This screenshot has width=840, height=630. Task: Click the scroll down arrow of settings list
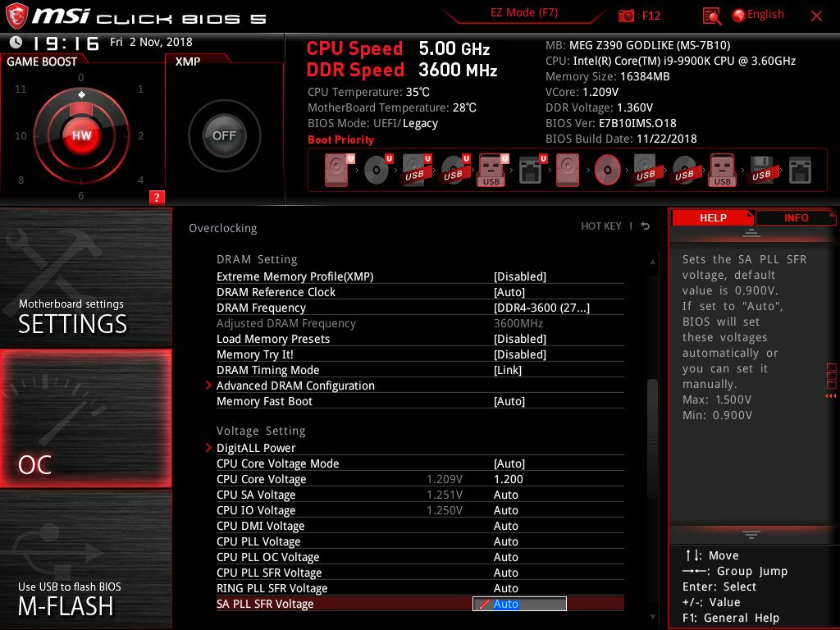652,617
